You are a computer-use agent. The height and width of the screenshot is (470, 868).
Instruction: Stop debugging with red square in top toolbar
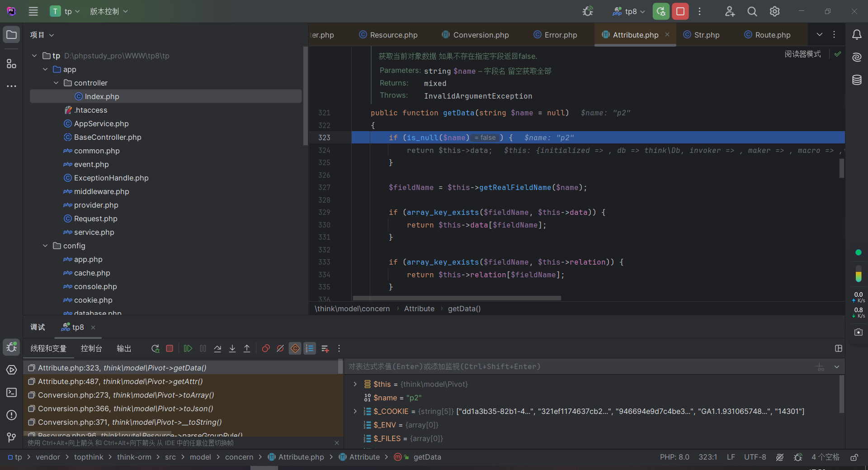680,11
